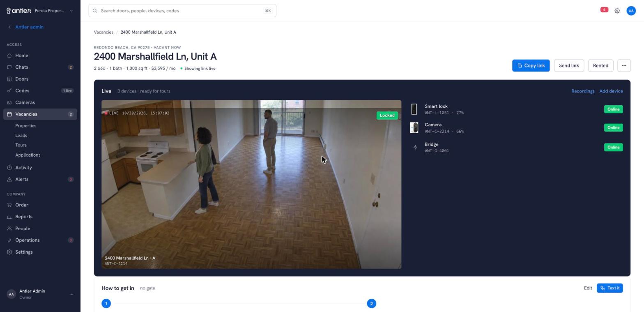Click the Text it button
This screenshot has width=644, height=312.
pyautogui.click(x=609, y=288)
